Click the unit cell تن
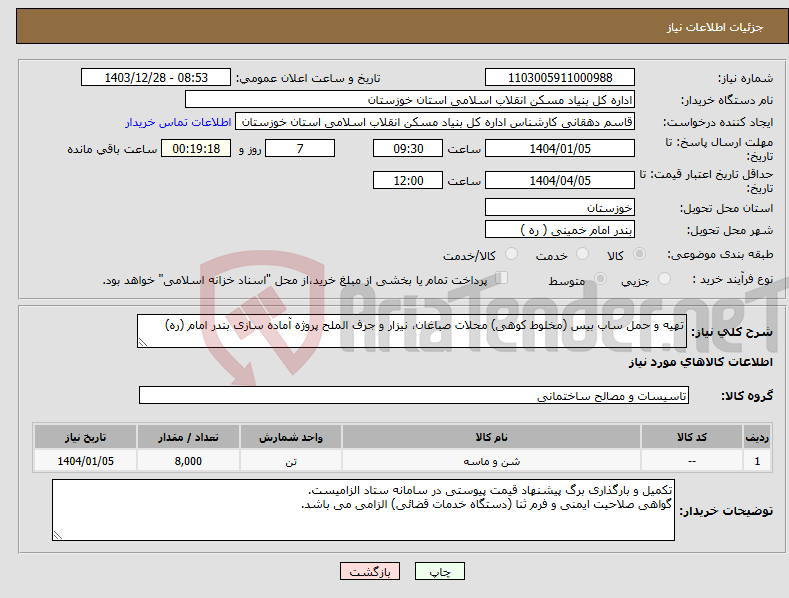Image resolution: width=789 pixels, height=598 pixels. [x=291, y=461]
